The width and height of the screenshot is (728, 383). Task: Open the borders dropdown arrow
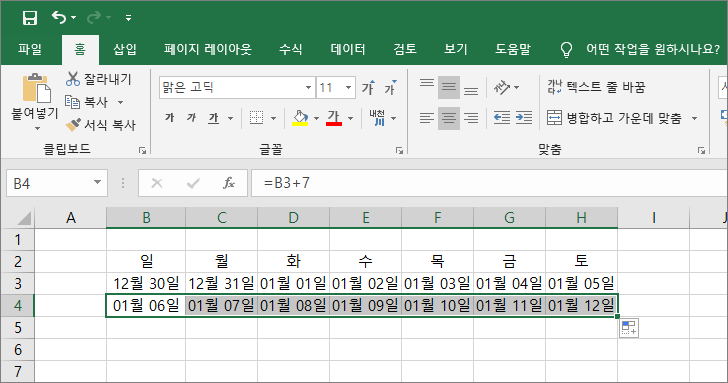[x=273, y=118]
